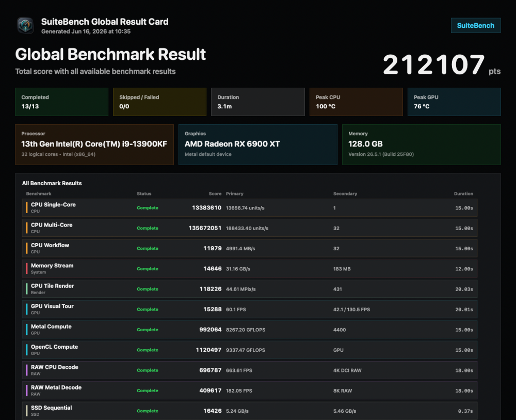Select the Metal Compute benchmark row name
Screen dimensions: 516x420
[51, 327]
